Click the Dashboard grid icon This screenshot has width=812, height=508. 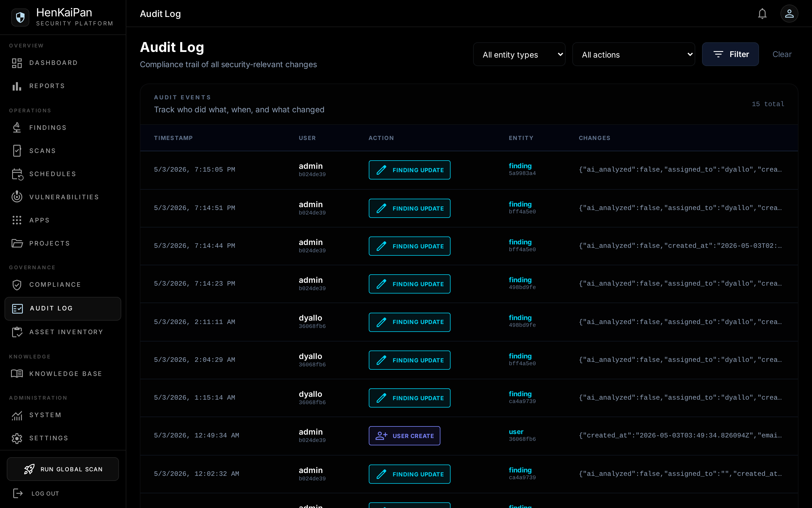click(x=17, y=63)
